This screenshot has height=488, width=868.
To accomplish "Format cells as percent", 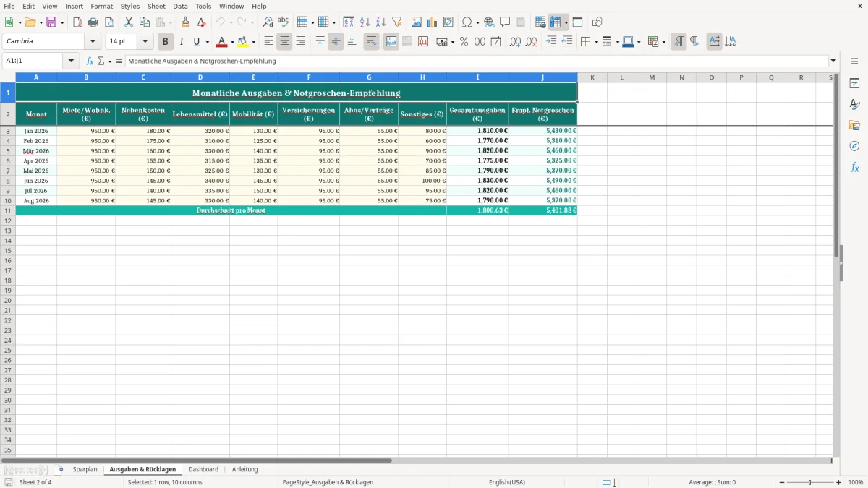I will tap(464, 42).
